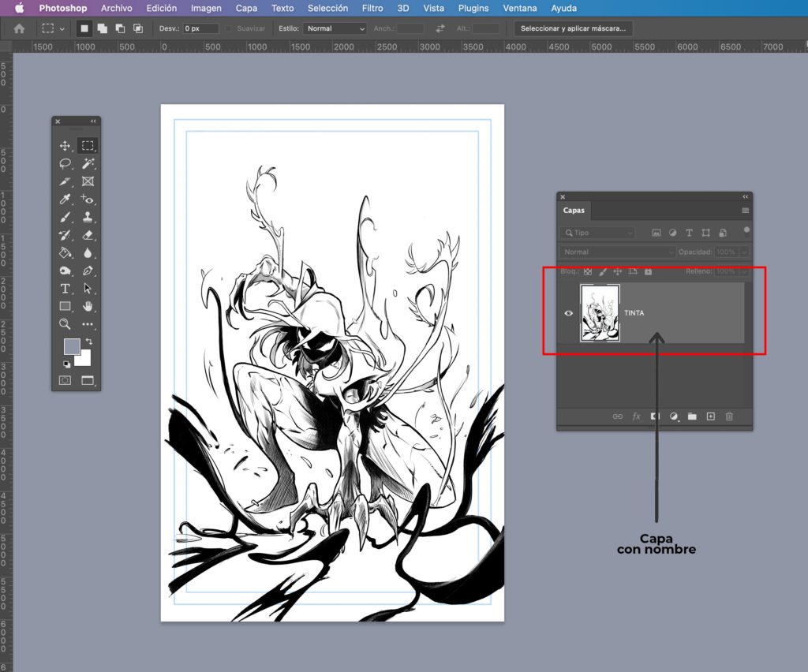Toggle layer filtering switch in Capas

click(746, 231)
